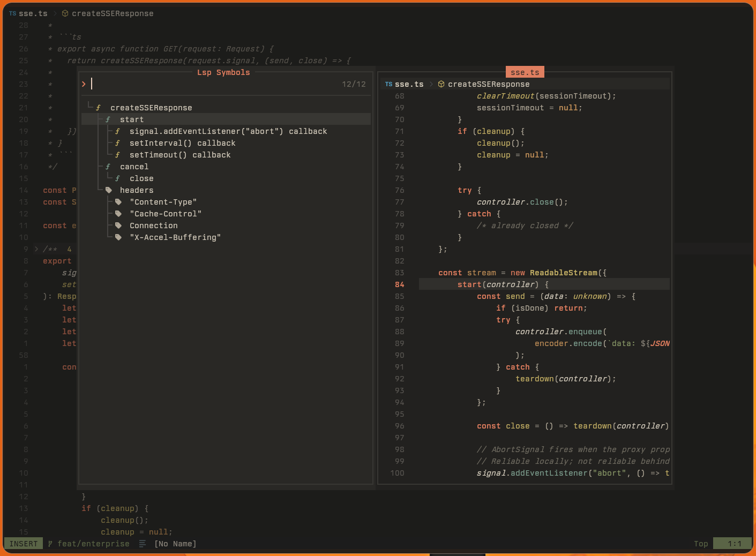Click the prompt chevron in Lsp Symbols
Image resolution: width=756 pixels, height=556 pixels.
[x=84, y=84]
